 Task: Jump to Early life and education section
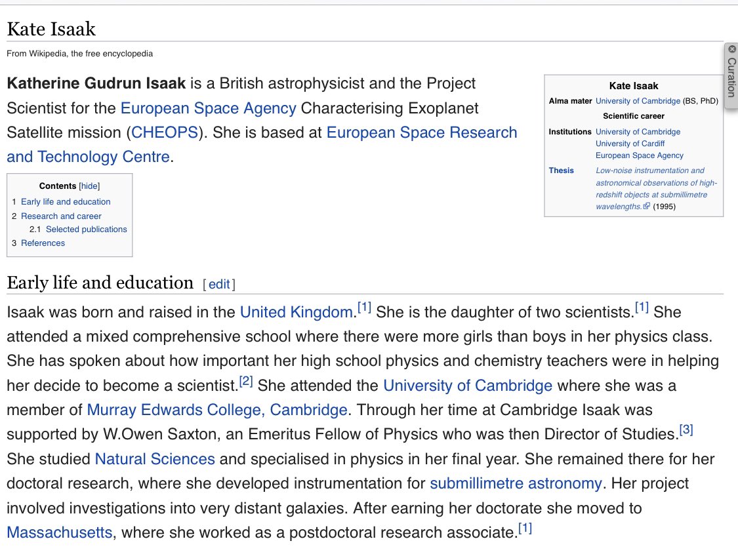coord(66,201)
